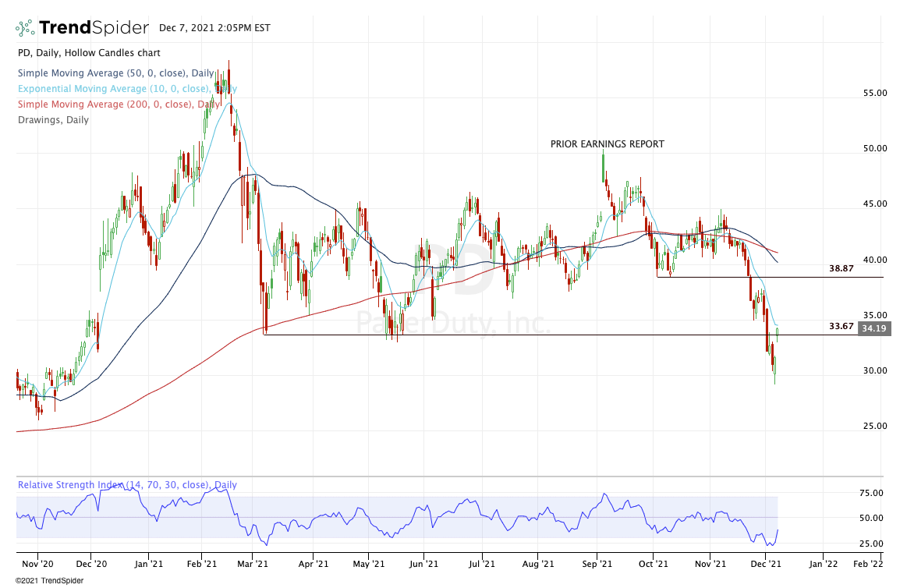Click the 33.67 price level label
This screenshot has width=907, height=588.
(841, 326)
